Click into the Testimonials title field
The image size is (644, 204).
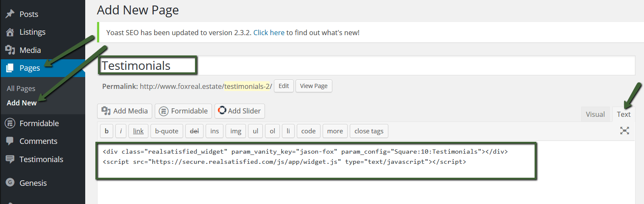(366, 66)
